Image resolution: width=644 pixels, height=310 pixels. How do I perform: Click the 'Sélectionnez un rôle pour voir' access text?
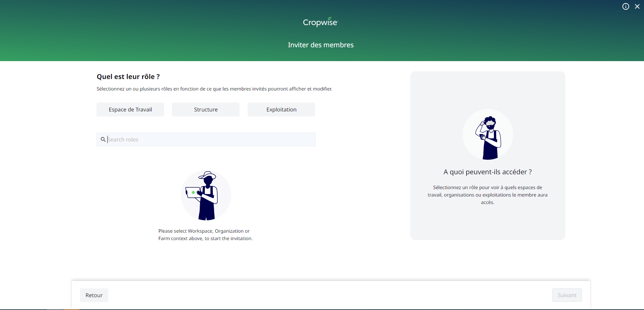[x=487, y=195]
